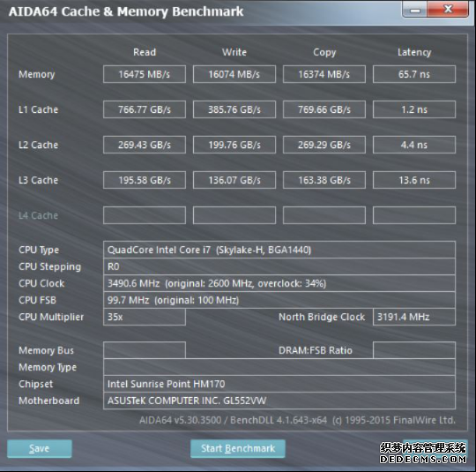
Task: Select L2 Cache Write value 199.76 GB/s
Action: click(x=234, y=145)
